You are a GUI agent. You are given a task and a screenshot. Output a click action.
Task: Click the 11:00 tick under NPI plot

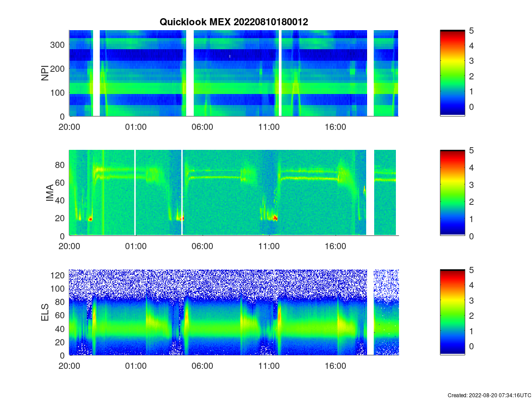(x=269, y=127)
